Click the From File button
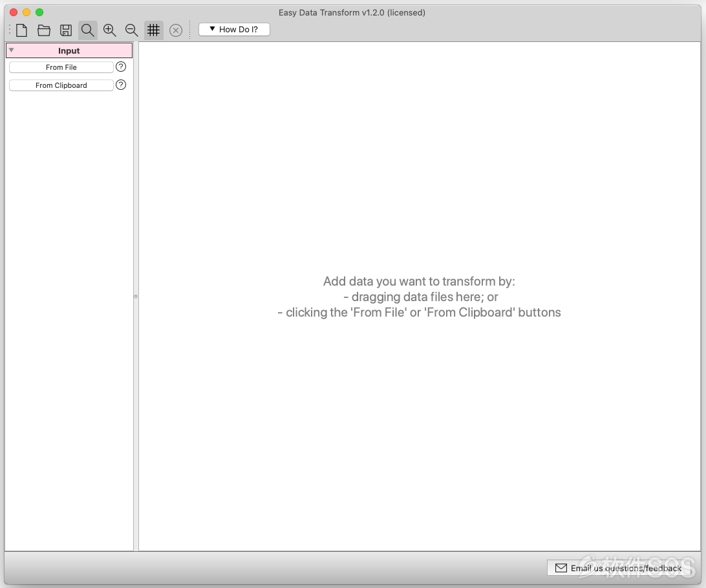This screenshot has width=706, height=588. tap(61, 67)
